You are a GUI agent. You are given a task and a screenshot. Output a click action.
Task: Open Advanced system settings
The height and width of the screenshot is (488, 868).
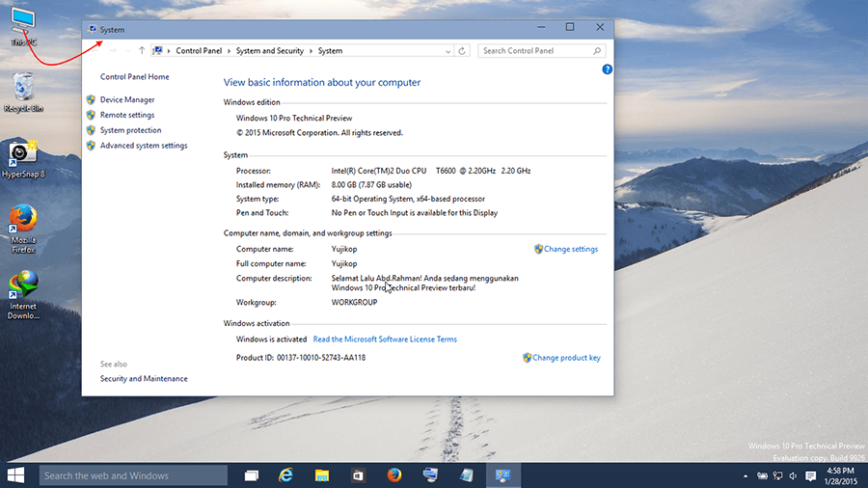[x=144, y=146]
